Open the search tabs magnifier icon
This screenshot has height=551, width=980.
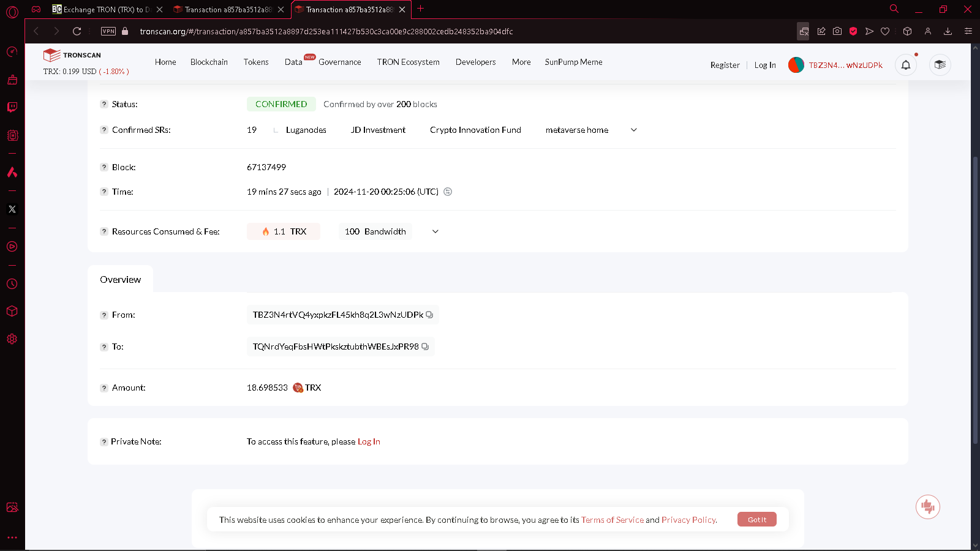pos(894,9)
